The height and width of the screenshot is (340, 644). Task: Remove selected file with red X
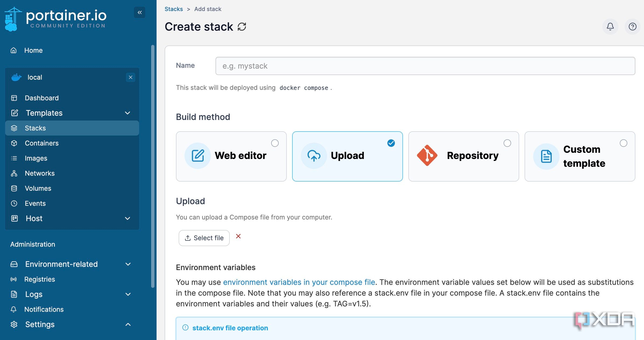[x=238, y=236]
